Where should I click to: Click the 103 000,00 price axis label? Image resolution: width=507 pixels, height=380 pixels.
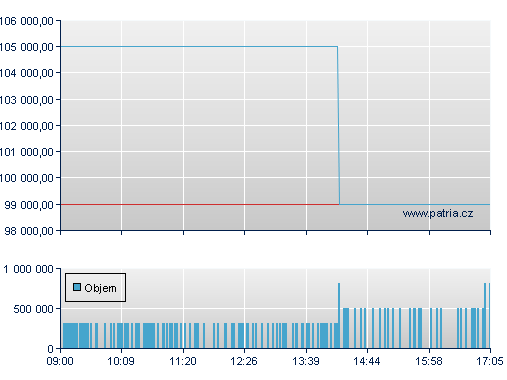pos(27,100)
